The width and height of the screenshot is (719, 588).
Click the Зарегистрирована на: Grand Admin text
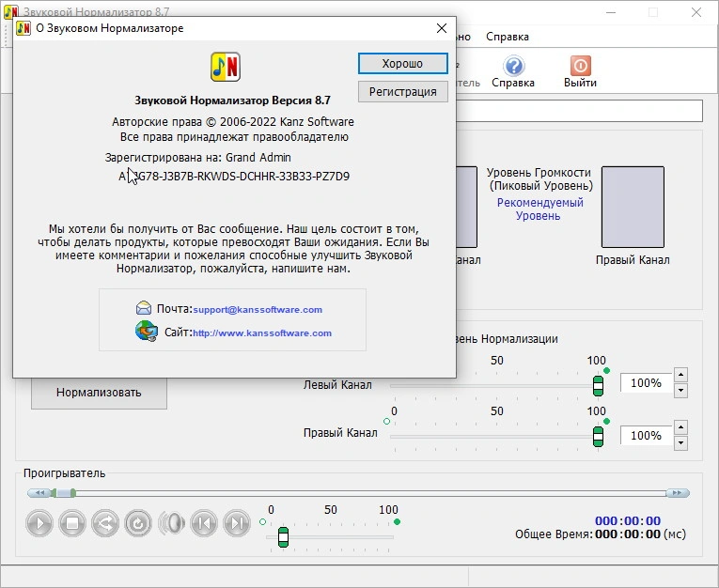[x=198, y=158]
